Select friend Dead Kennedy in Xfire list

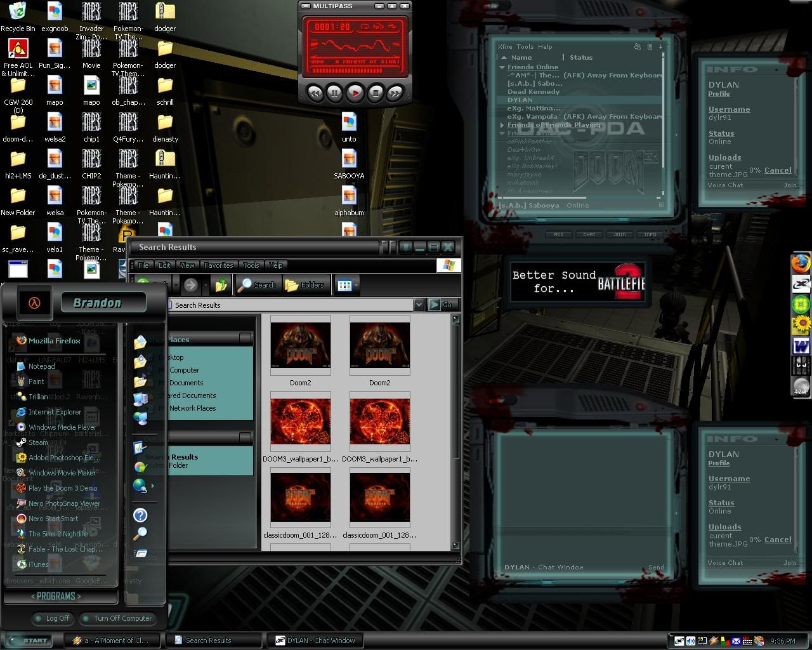pos(534,91)
